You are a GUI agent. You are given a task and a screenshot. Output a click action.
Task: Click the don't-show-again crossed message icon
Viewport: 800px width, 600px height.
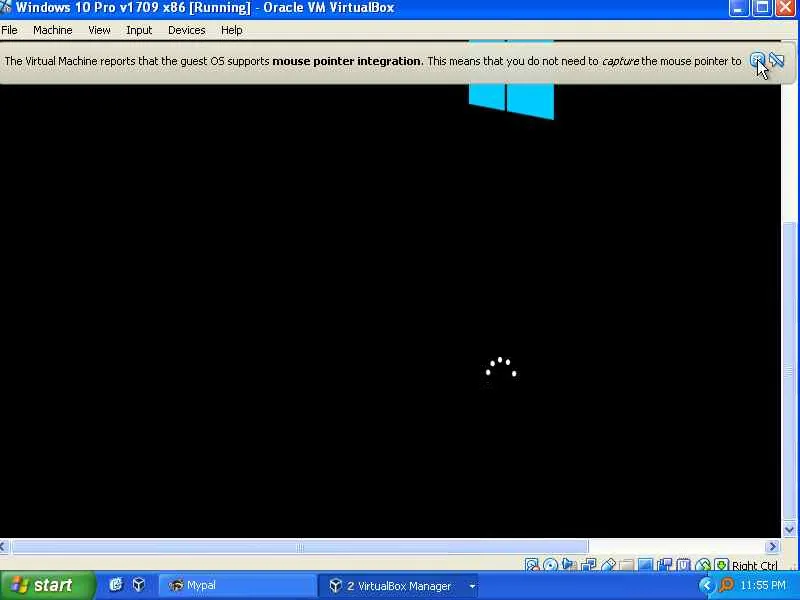coord(777,61)
